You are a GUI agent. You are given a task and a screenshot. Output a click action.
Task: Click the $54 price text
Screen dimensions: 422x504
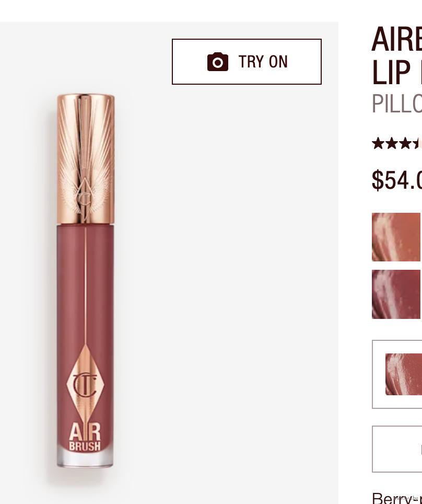point(397,180)
